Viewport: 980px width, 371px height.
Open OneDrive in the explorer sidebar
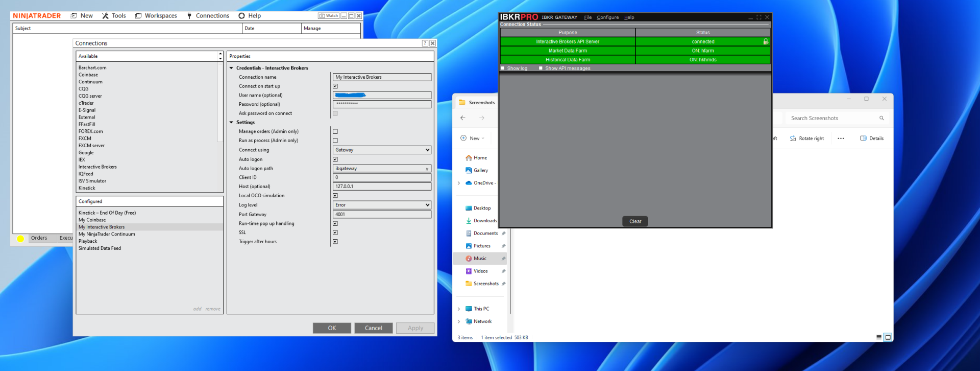coord(480,183)
